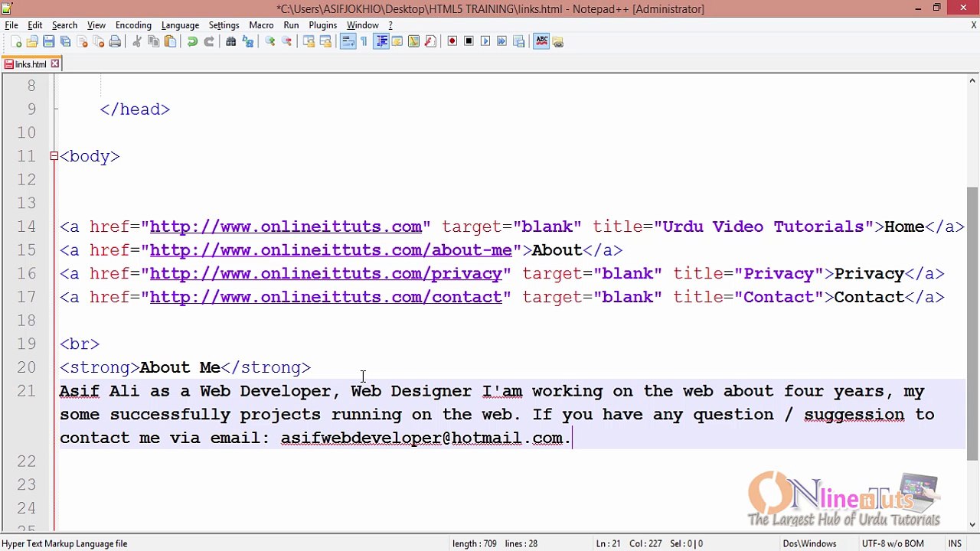Click the Zoom In toolbar icon
This screenshot has width=980, height=551.
tap(269, 41)
